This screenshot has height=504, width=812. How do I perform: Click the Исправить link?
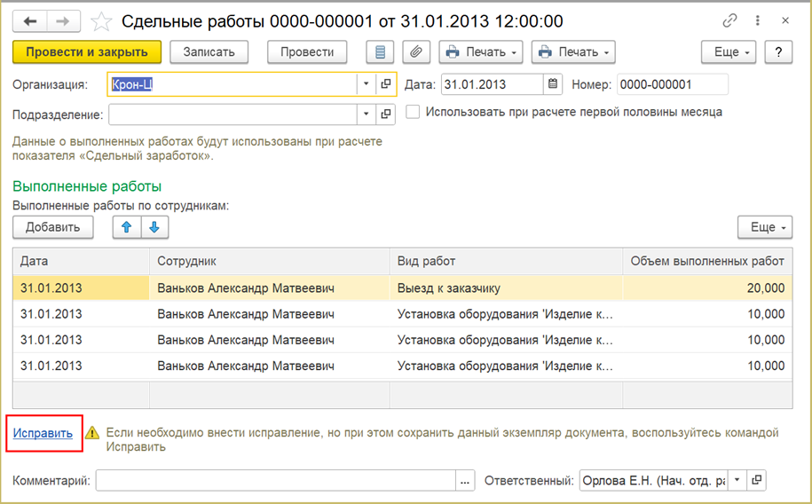pyautogui.click(x=43, y=433)
